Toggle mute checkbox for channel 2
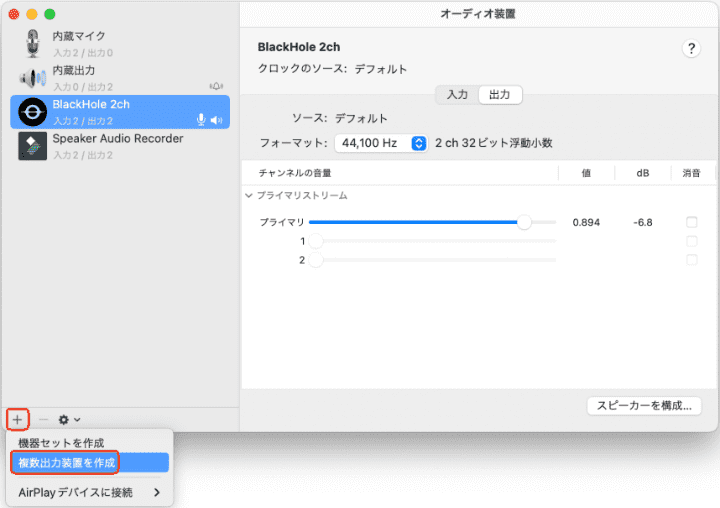Viewport: 720px width, 508px height. click(691, 260)
